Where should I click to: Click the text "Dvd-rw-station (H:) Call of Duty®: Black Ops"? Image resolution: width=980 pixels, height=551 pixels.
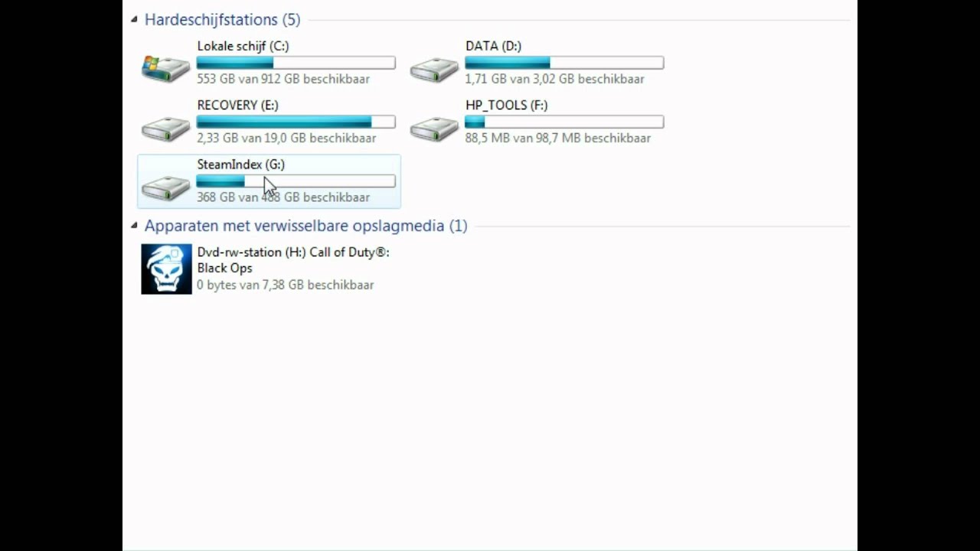point(293,260)
